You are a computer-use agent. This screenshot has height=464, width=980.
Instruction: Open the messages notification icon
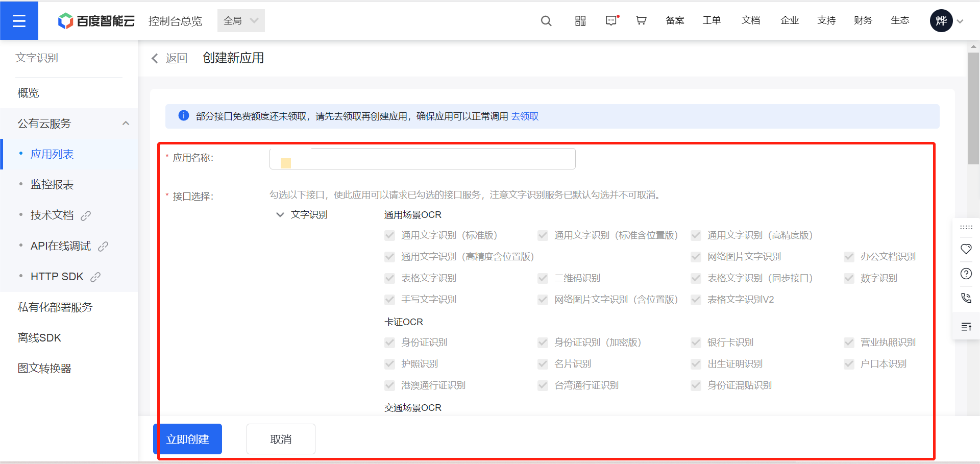click(x=611, y=21)
